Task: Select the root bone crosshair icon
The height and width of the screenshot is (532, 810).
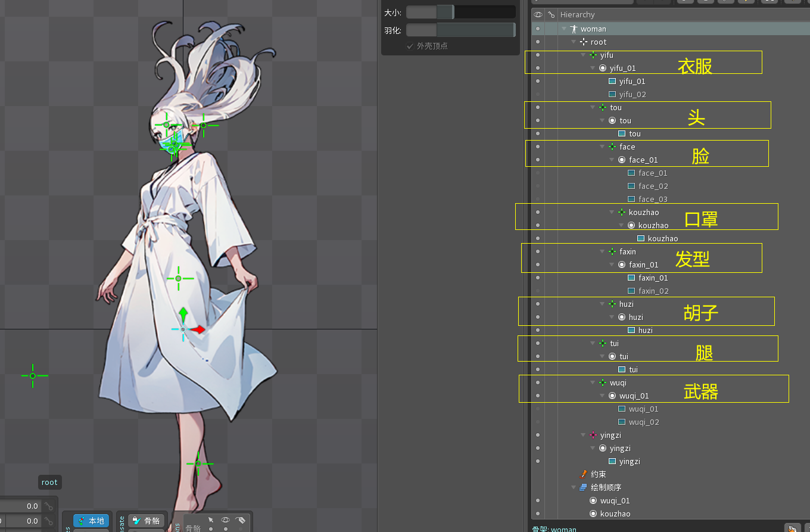Action: (x=584, y=42)
